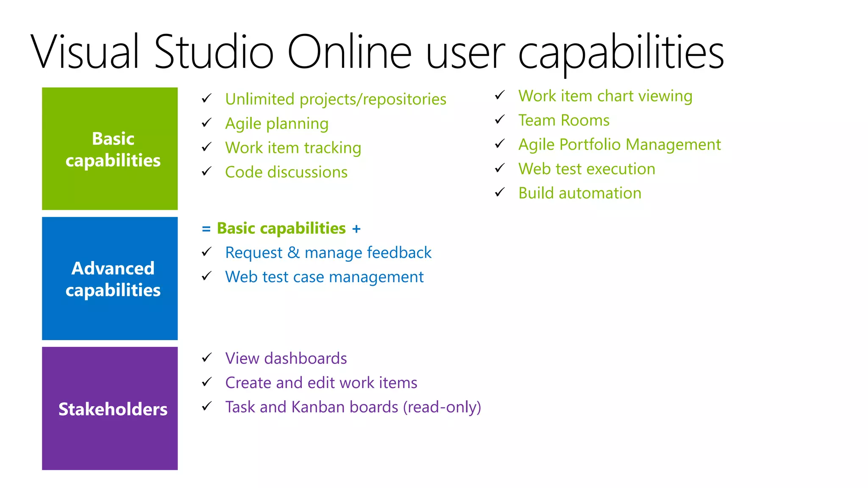
Task: Click checkmark next to Code discussions
Action: tap(206, 172)
